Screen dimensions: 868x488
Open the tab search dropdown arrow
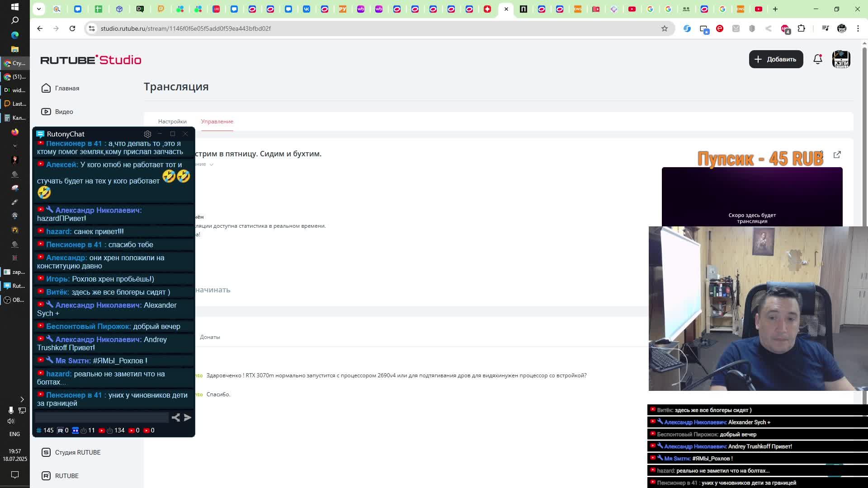pos(39,9)
